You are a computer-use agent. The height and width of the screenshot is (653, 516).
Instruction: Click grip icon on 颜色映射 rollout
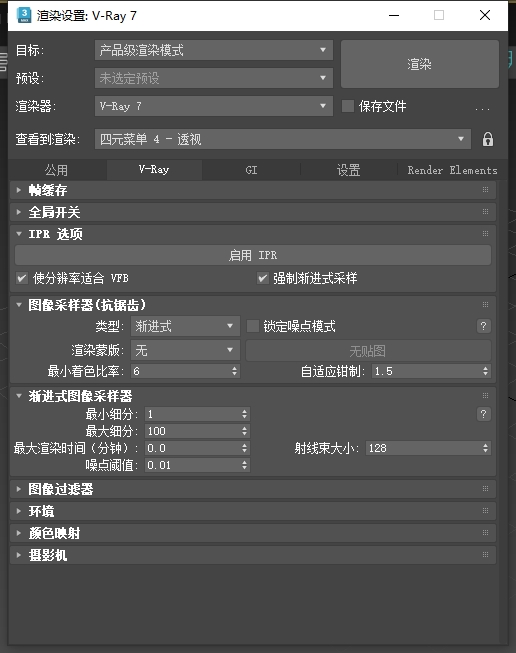tap(485, 533)
